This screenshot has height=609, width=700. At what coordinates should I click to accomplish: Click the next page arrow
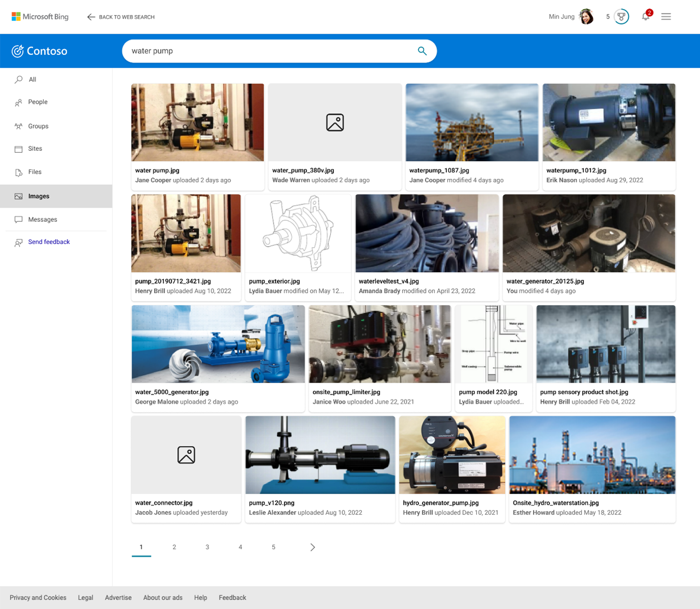[x=312, y=547]
